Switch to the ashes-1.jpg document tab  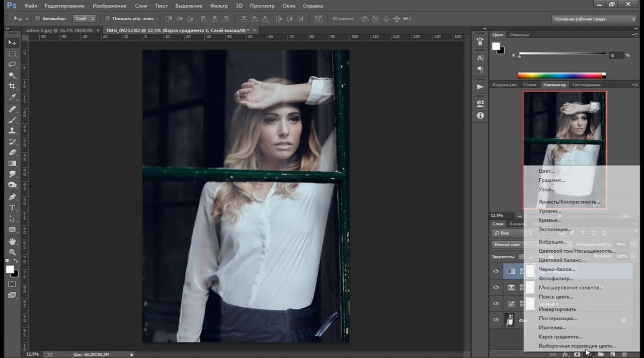pos(59,30)
